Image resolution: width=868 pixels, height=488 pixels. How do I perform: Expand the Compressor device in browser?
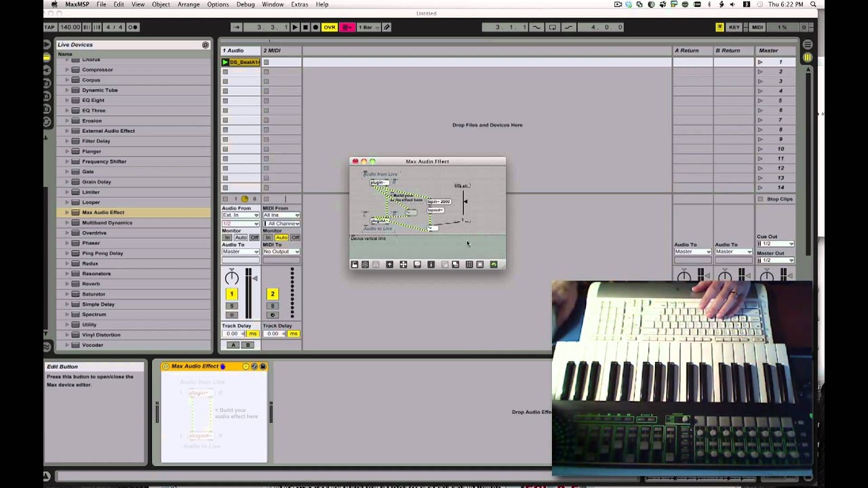(66, 70)
